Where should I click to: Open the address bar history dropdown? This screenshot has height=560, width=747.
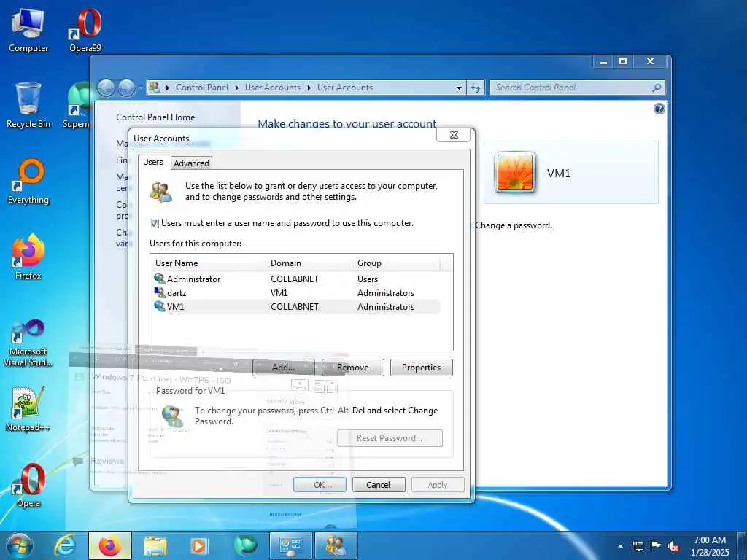point(459,87)
